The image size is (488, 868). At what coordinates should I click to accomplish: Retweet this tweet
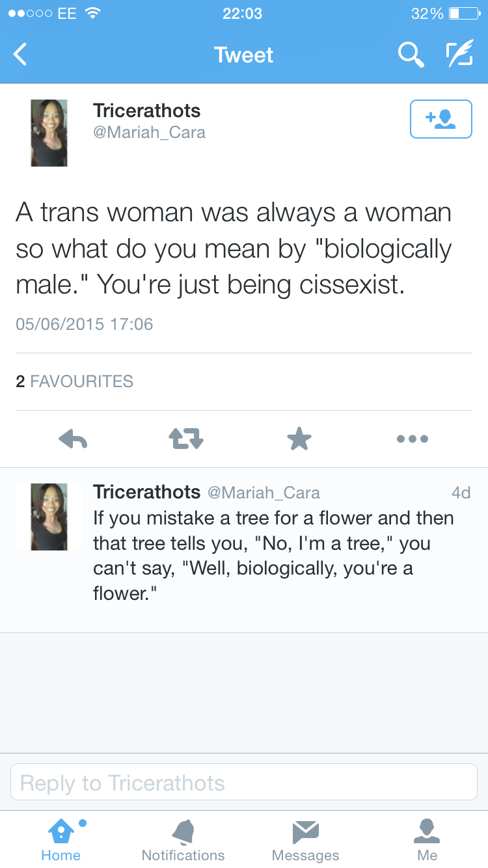click(x=186, y=439)
